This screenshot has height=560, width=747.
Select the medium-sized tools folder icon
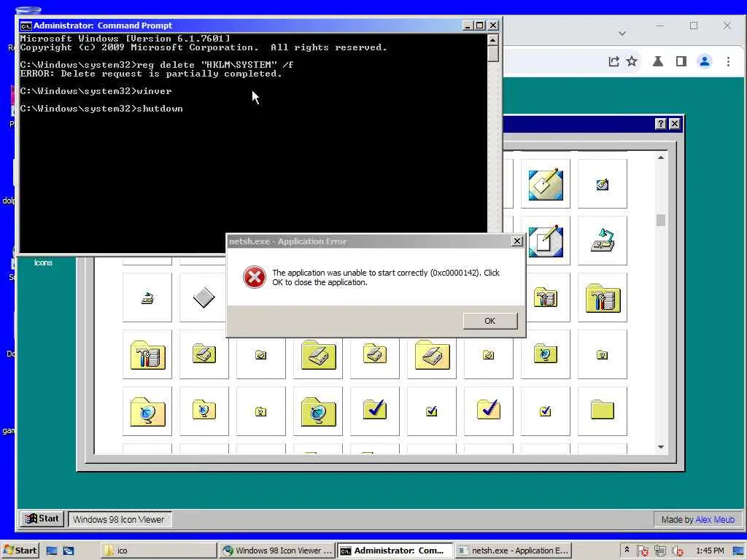(546, 297)
